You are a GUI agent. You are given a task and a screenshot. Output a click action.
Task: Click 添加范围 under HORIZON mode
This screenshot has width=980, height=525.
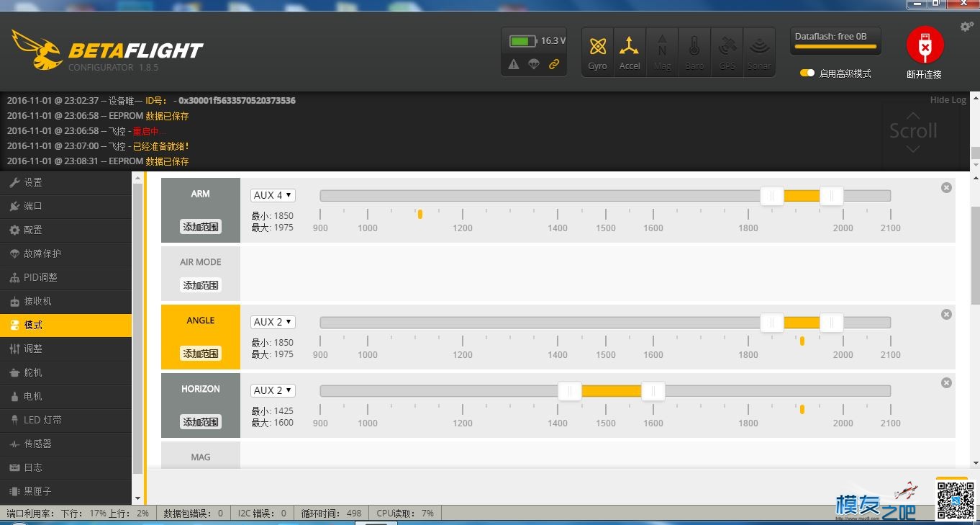coord(200,422)
